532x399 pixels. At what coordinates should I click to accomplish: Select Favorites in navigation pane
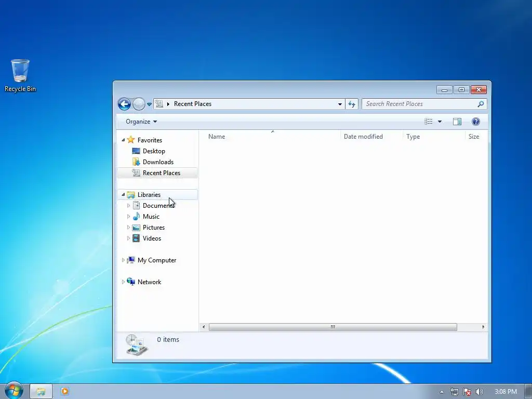click(x=150, y=140)
